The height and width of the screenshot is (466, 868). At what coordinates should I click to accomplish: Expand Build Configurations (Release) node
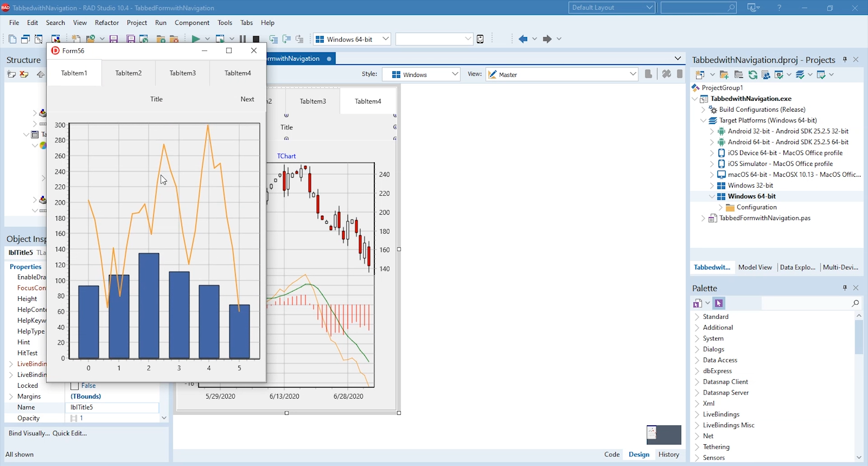[x=703, y=110]
